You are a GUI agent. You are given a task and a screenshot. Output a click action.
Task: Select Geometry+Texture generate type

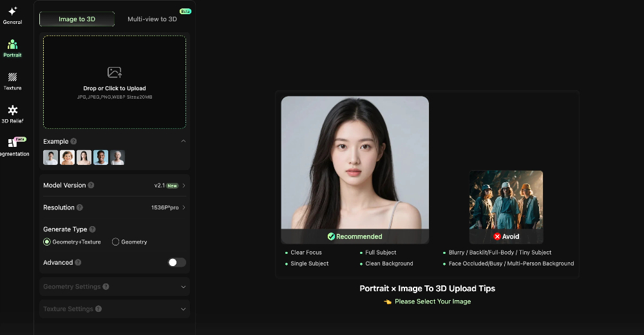[x=47, y=242]
